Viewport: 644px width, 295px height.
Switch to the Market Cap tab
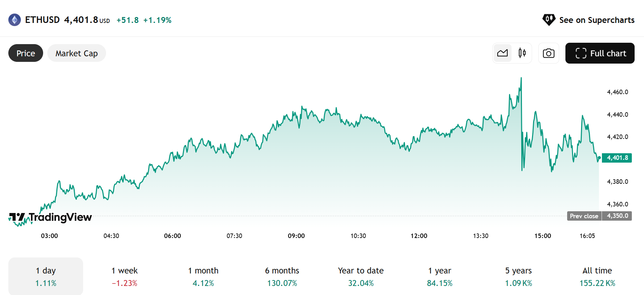[77, 53]
